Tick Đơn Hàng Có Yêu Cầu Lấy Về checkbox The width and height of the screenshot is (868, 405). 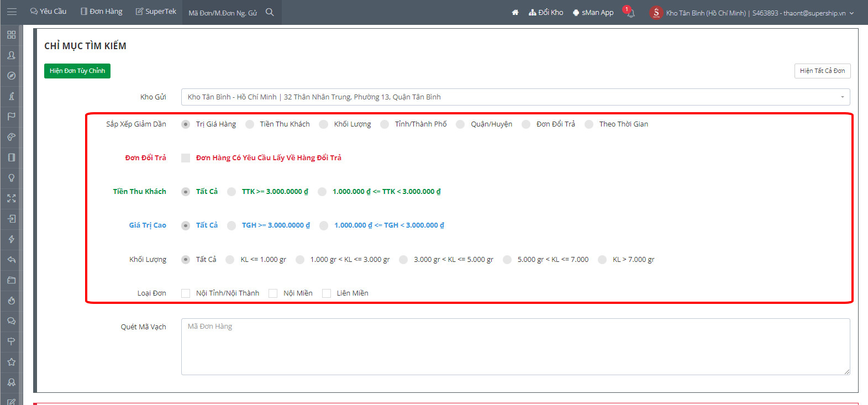pyautogui.click(x=186, y=158)
